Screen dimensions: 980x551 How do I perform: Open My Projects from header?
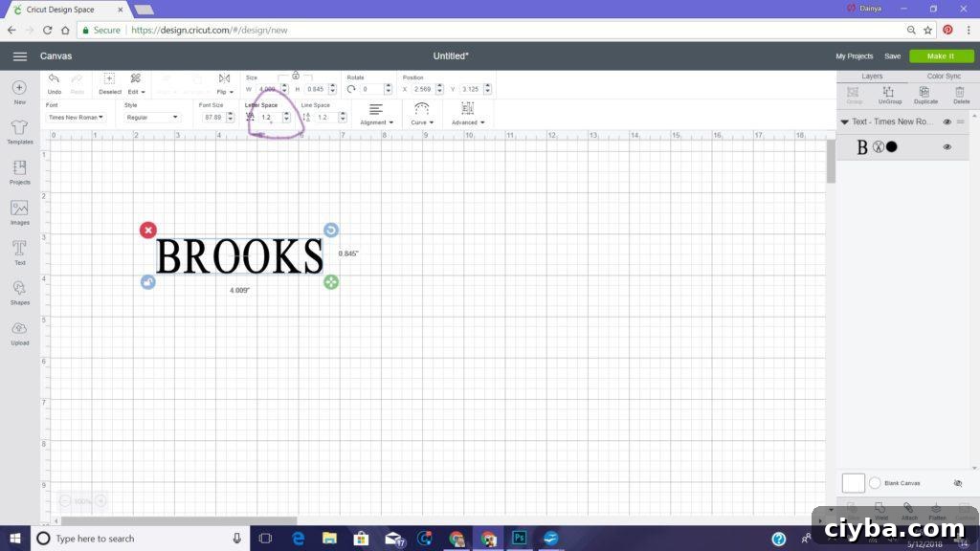[x=854, y=56]
